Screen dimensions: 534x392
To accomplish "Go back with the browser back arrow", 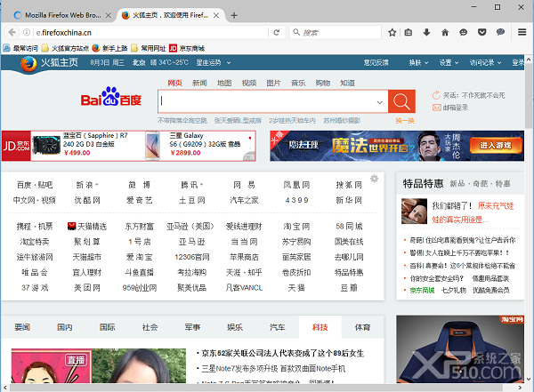I will tap(12, 32).
